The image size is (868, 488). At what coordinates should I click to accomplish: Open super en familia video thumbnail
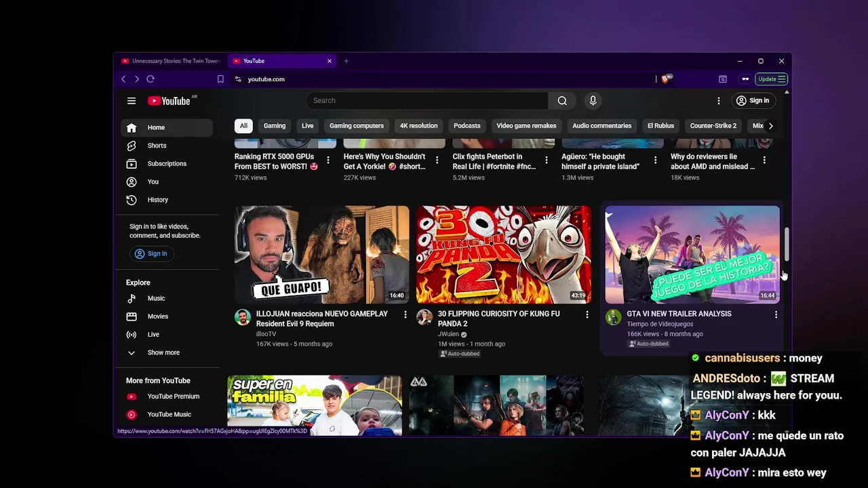(315, 405)
